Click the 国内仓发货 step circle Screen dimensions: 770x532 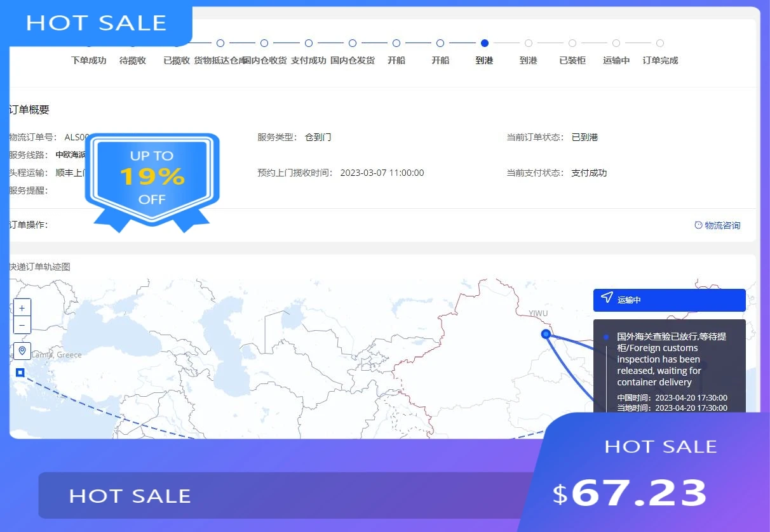tap(353, 43)
